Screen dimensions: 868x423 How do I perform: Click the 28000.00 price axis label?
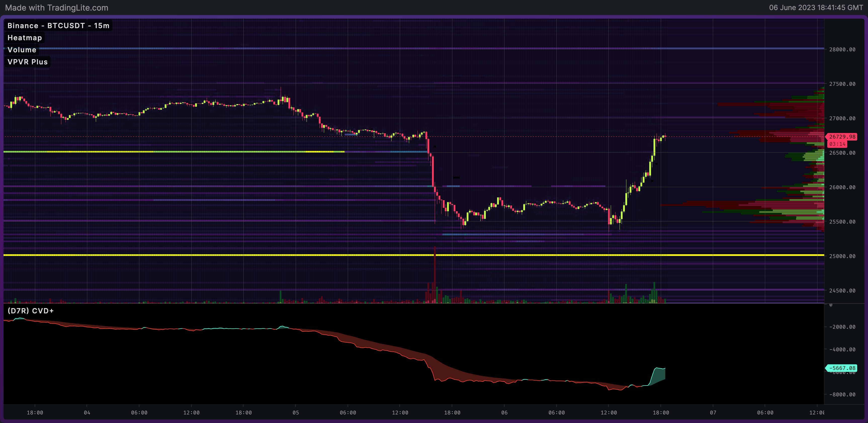[x=842, y=50]
